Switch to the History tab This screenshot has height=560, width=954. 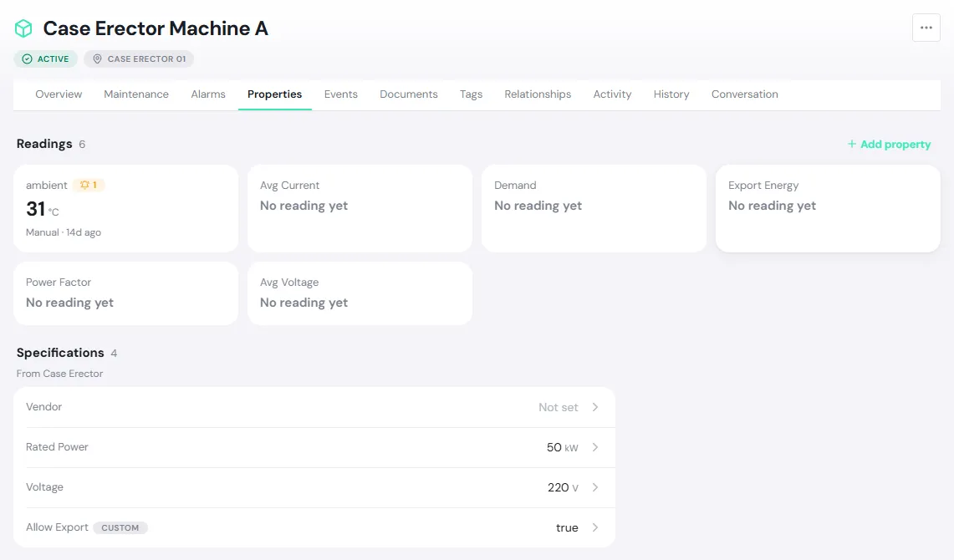671,94
